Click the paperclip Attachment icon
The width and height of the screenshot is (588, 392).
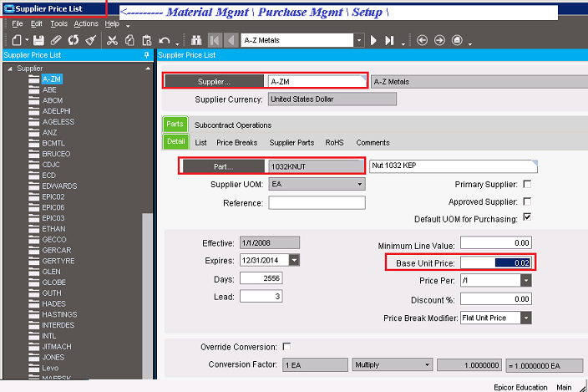point(56,40)
